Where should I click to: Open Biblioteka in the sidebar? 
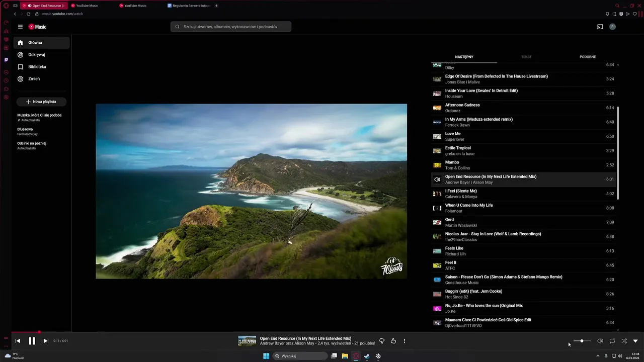pyautogui.click(x=42, y=67)
